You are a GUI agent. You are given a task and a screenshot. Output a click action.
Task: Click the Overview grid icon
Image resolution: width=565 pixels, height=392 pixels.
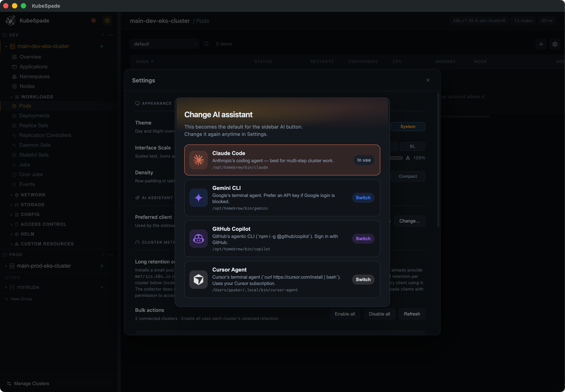(x=14, y=57)
